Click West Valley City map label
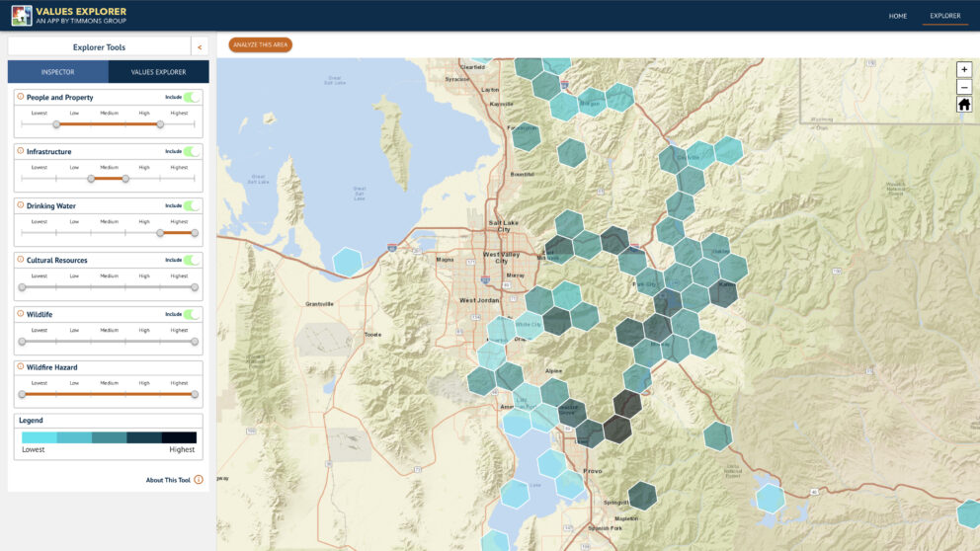The height and width of the screenshot is (551, 980). (501, 258)
